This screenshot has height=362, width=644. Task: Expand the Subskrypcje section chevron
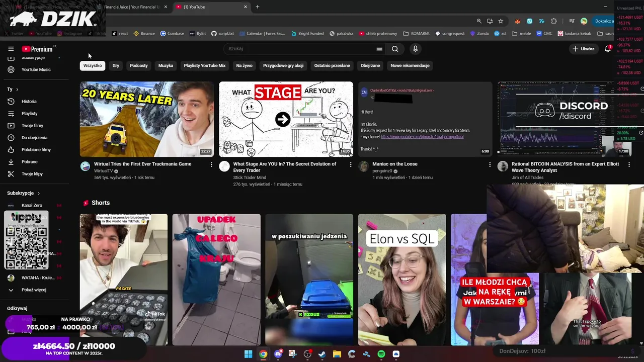[38, 193]
